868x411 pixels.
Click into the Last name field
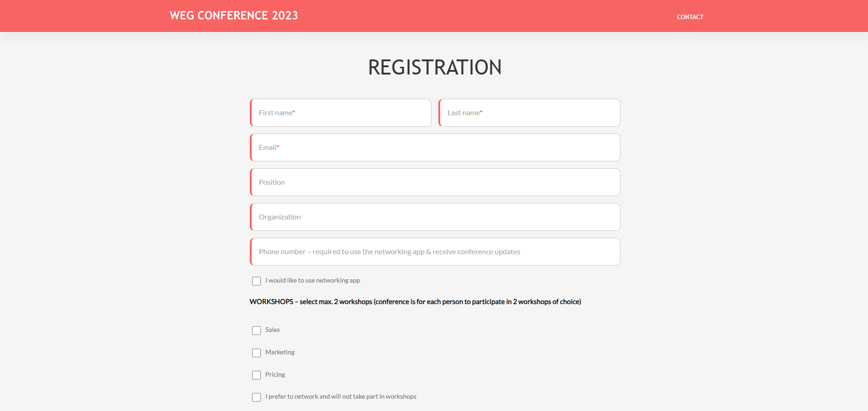point(529,113)
